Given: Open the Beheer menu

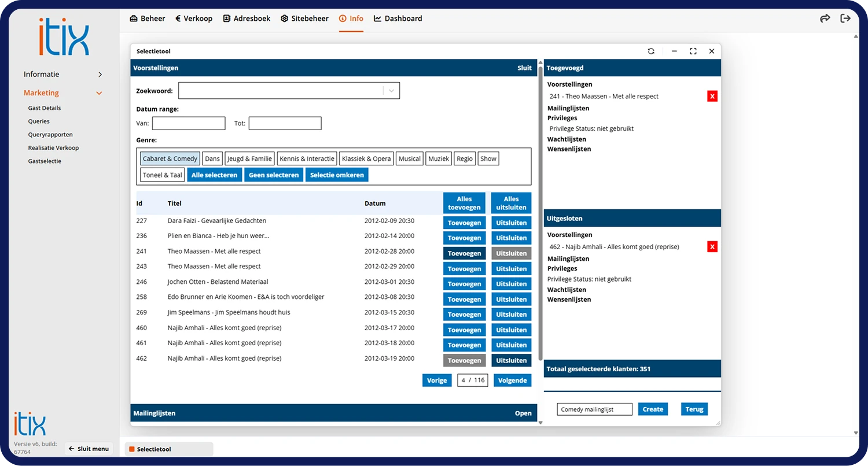Looking at the screenshot, I should tap(148, 19).
